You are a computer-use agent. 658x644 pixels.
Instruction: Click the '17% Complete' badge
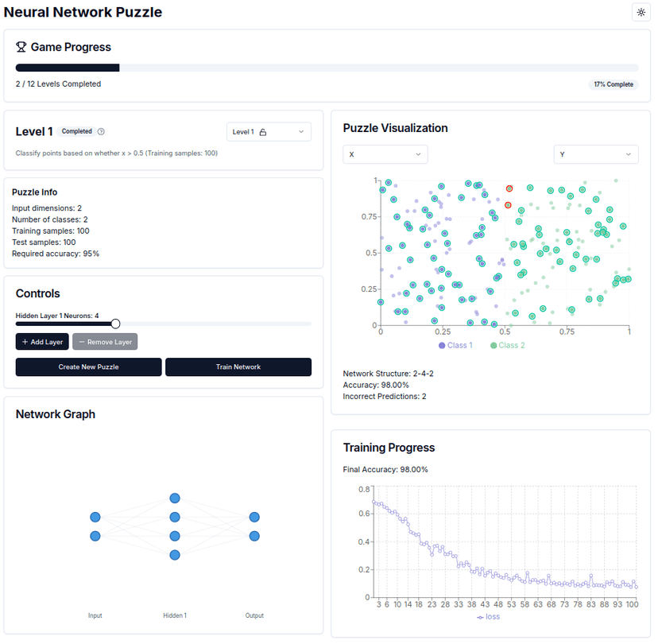point(613,84)
